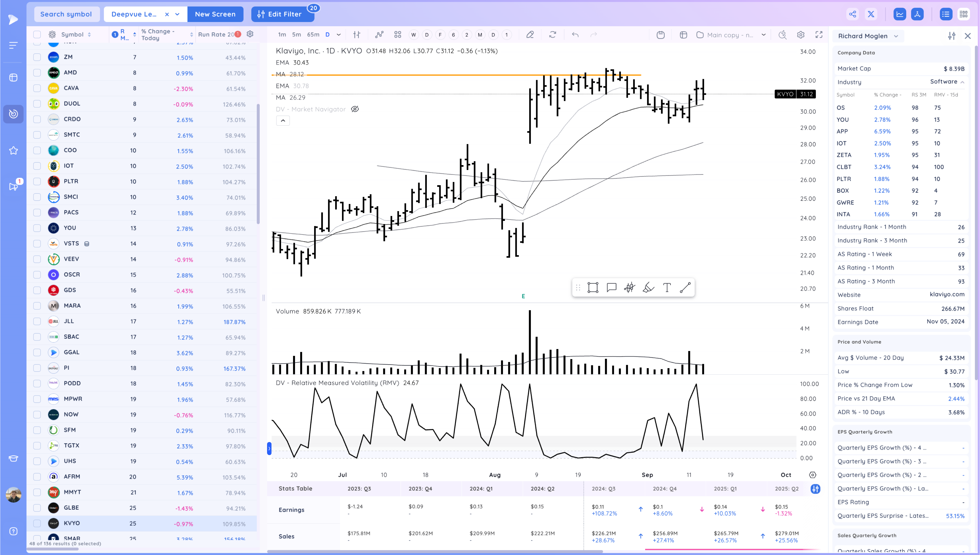Viewport: 980px width, 555px height.
Task: Click the New Screen button
Action: pyautogui.click(x=215, y=14)
